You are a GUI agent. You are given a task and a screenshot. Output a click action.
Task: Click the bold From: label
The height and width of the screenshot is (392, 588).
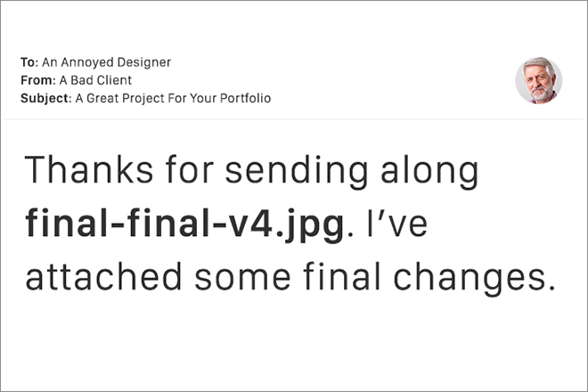coord(38,80)
